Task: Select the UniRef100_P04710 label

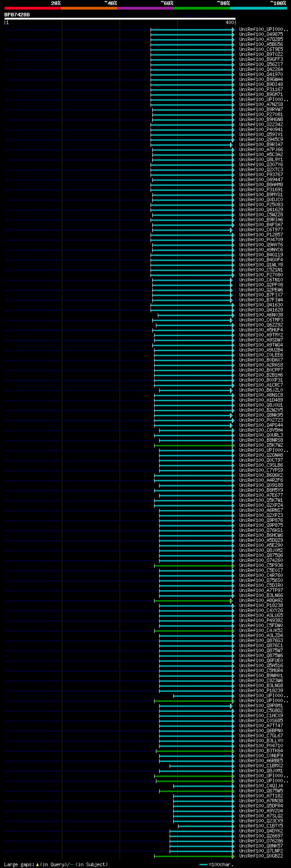Action: pos(261,745)
